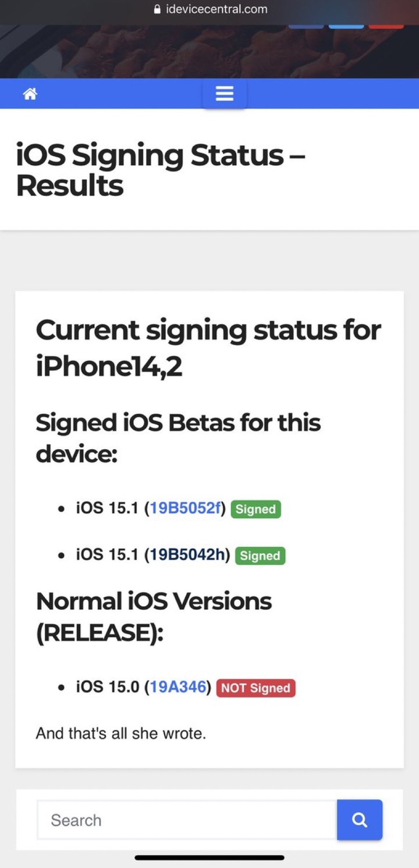Click the magnifier search button
419x868 pixels.
click(360, 820)
